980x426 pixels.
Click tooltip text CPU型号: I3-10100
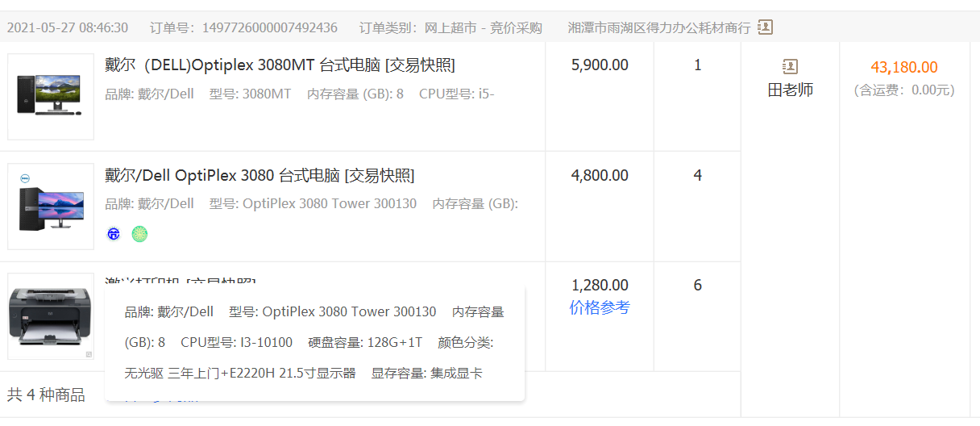237,342
